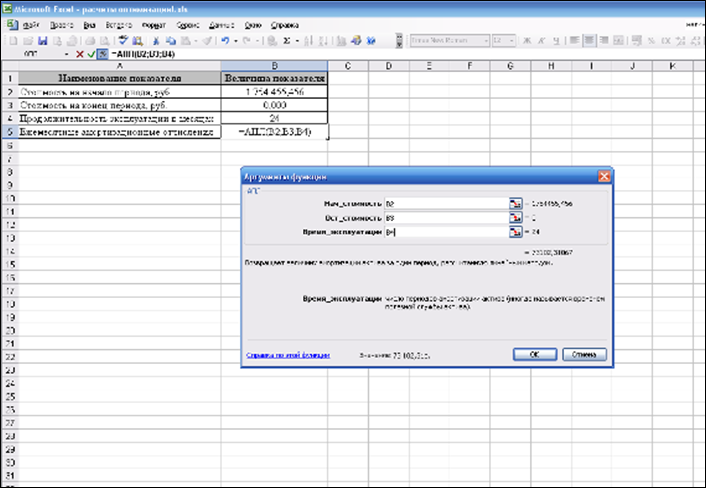Open the font size dropdown

(x=512, y=41)
